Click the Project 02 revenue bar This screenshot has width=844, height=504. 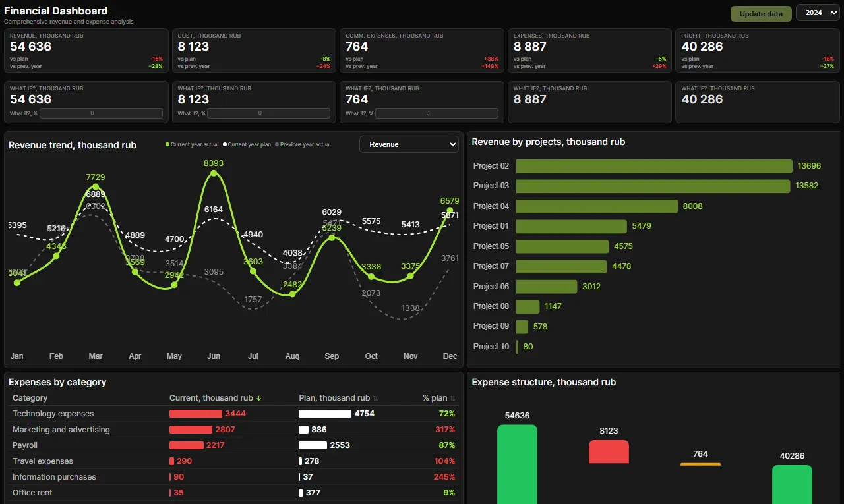[x=654, y=166]
